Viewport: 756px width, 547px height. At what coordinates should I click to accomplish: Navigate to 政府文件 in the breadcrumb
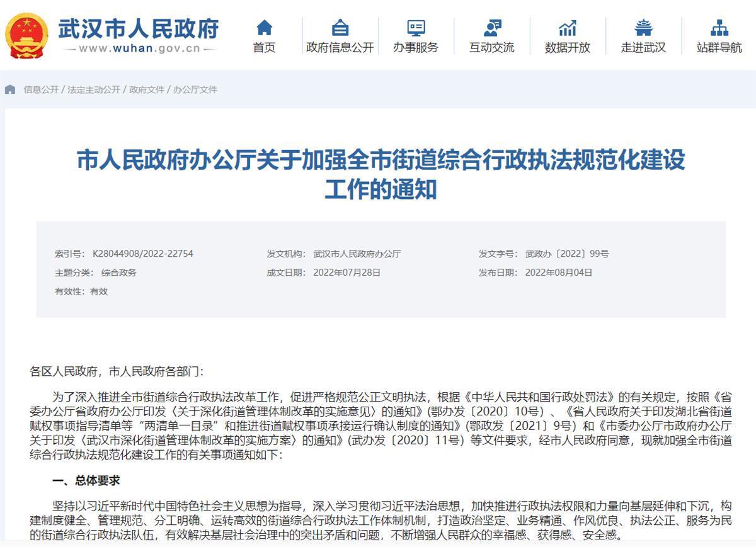(x=147, y=89)
